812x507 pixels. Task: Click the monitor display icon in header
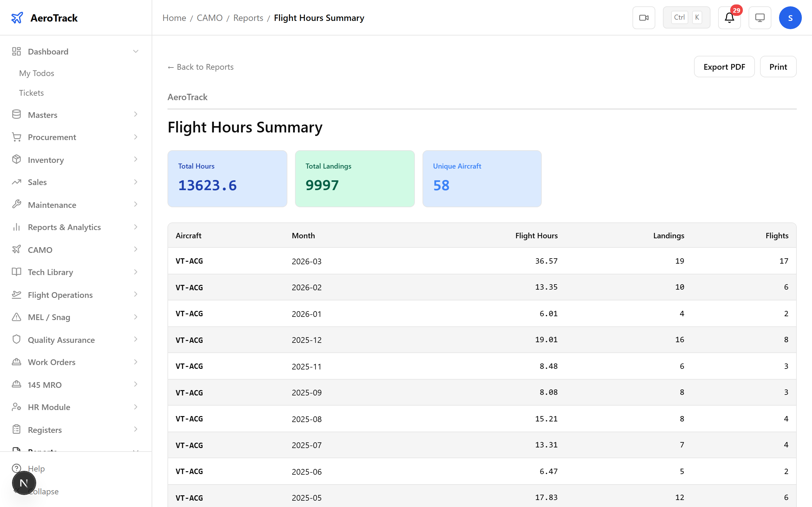click(x=760, y=17)
